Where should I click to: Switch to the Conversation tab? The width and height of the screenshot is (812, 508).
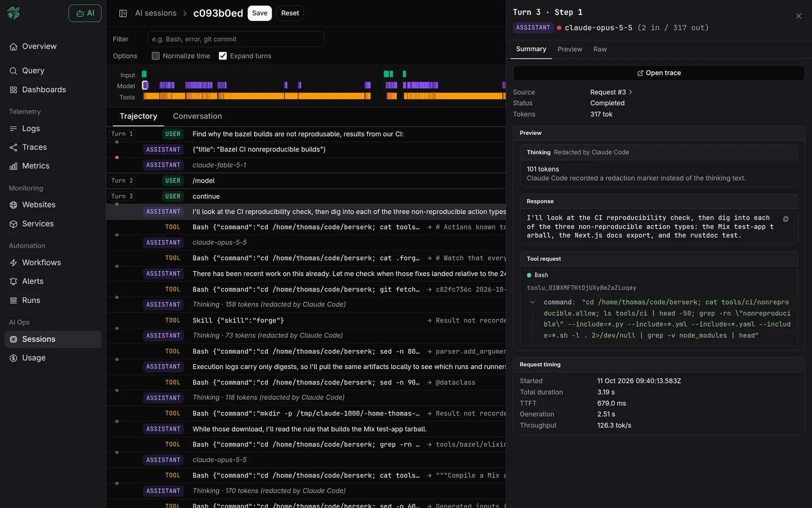point(197,116)
